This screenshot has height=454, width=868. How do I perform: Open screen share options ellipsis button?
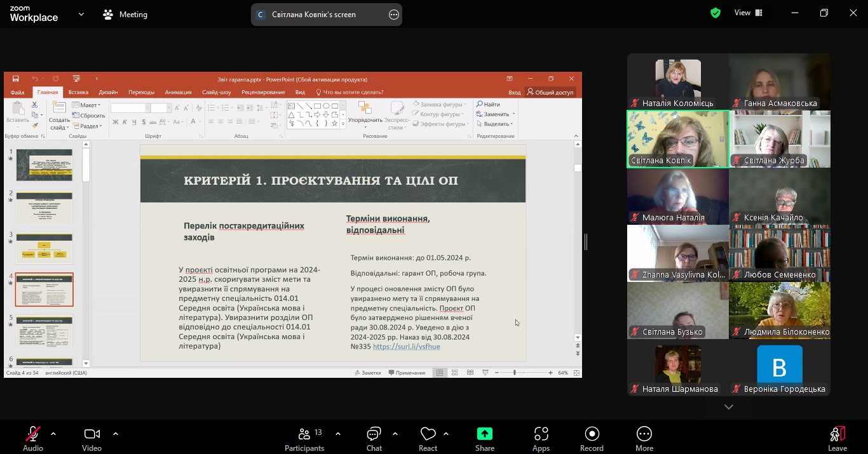(x=394, y=15)
